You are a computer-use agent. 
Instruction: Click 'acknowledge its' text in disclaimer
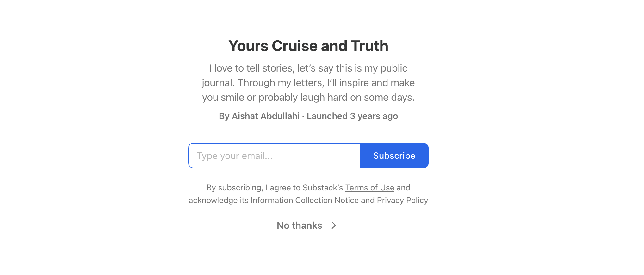click(x=219, y=200)
